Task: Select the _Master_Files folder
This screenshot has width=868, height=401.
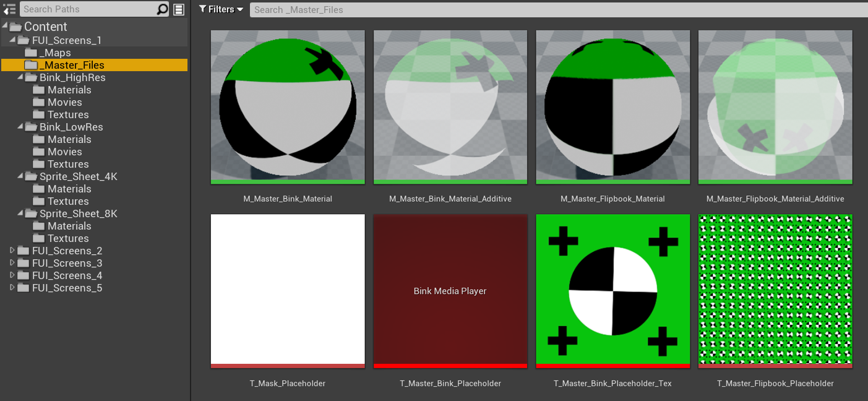Action: (x=71, y=65)
